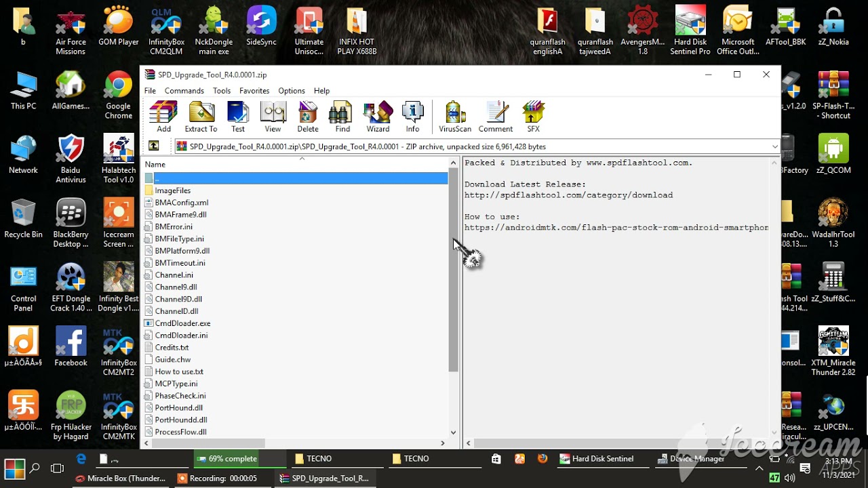Select XTM_Miracle Thunder 2.82 icon

pyautogui.click(x=833, y=352)
